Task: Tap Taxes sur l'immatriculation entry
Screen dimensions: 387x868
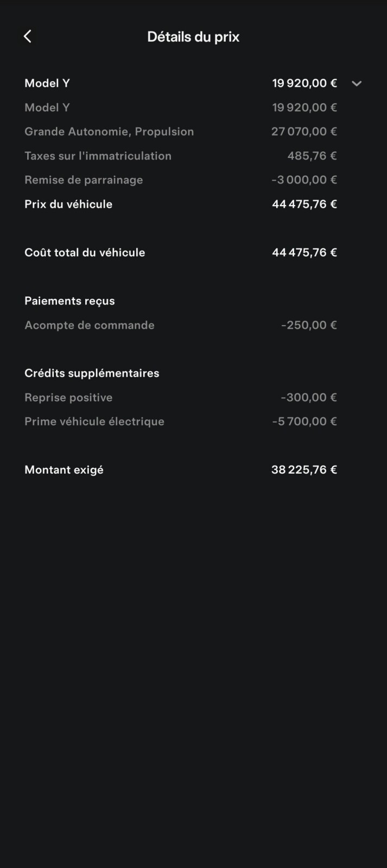Action: (x=181, y=156)
